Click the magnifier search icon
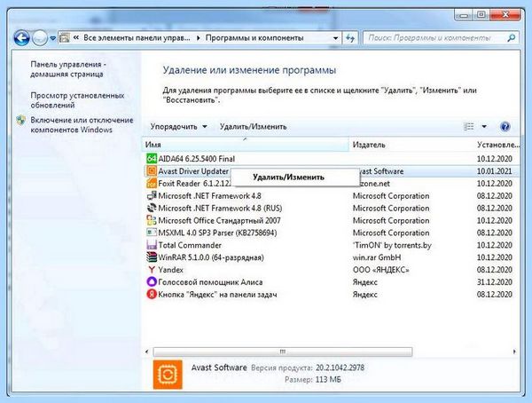 511,38
